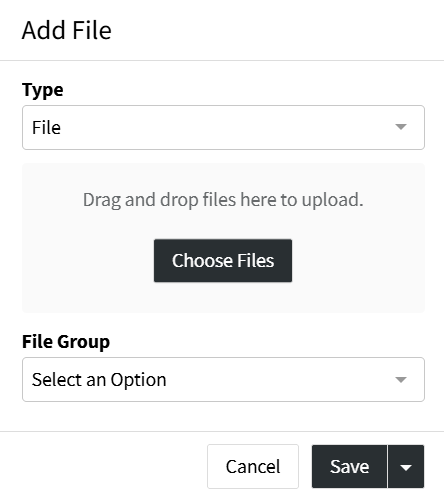Click the upload area above the drag-drop text
Image resolution: width=444 pixels, height=499 pixels.
coord(223,177)
